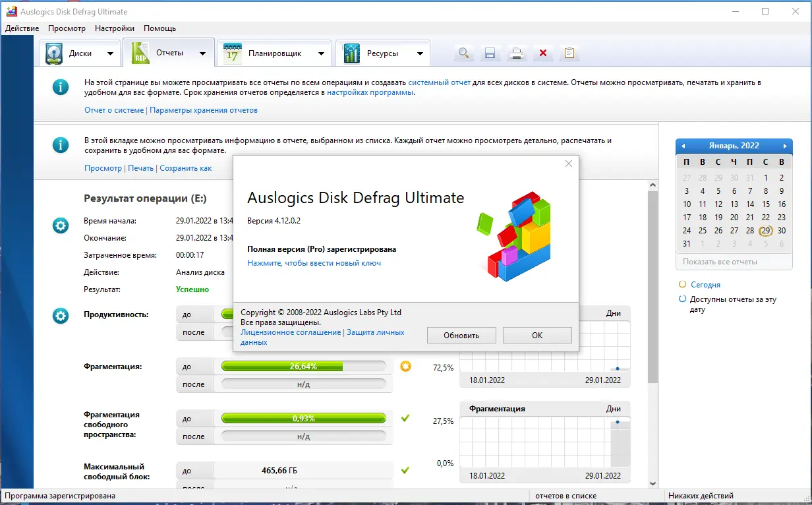The image size is (812, 505).
Task: Click отчетов в списке status bar entry
Action: click(565, 496)
